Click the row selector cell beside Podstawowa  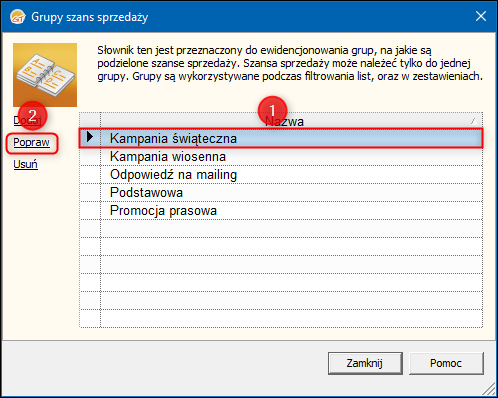point(90,192)
